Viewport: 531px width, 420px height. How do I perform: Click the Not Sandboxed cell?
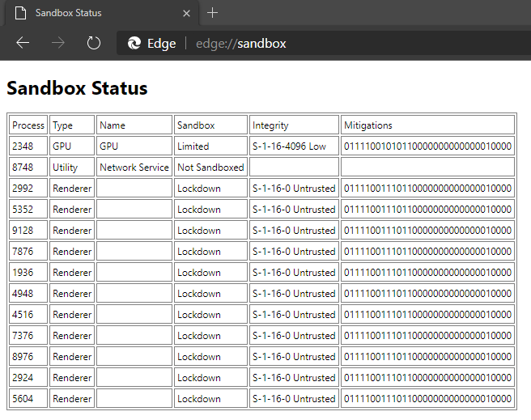[210, 168]
